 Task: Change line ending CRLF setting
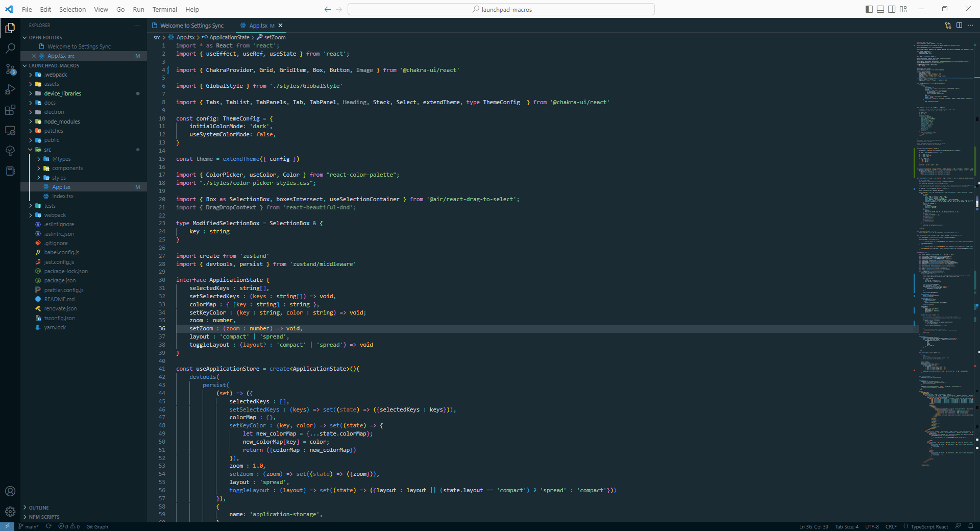(x=891, y=526)
